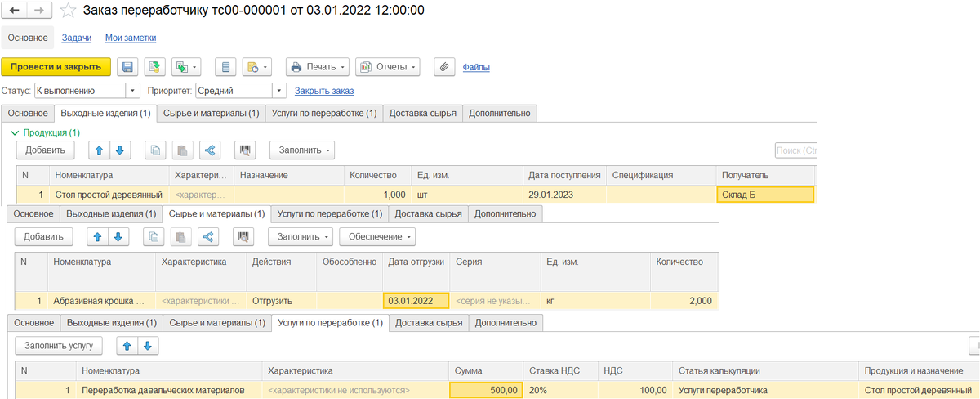Copy rows icon in the Продукция section toolbar
Viewport: 980px width, 399px height.
156,150
